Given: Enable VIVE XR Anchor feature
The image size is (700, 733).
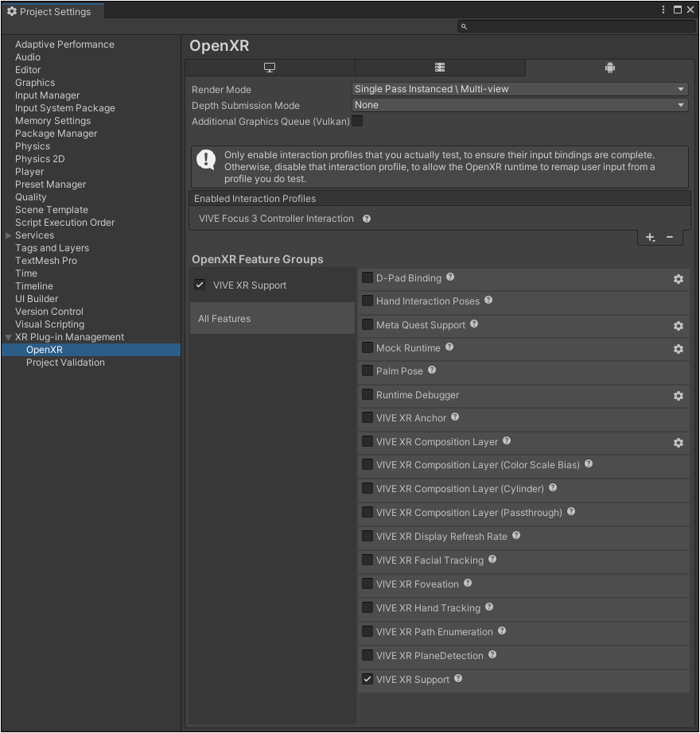Looking at the screenshot, I should pos(367,417).
